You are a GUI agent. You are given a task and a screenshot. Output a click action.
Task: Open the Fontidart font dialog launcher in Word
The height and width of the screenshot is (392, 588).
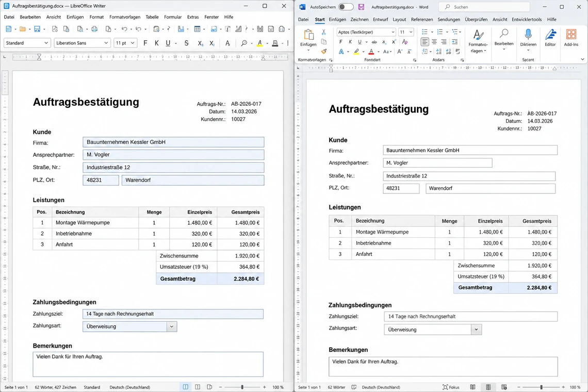414,60
